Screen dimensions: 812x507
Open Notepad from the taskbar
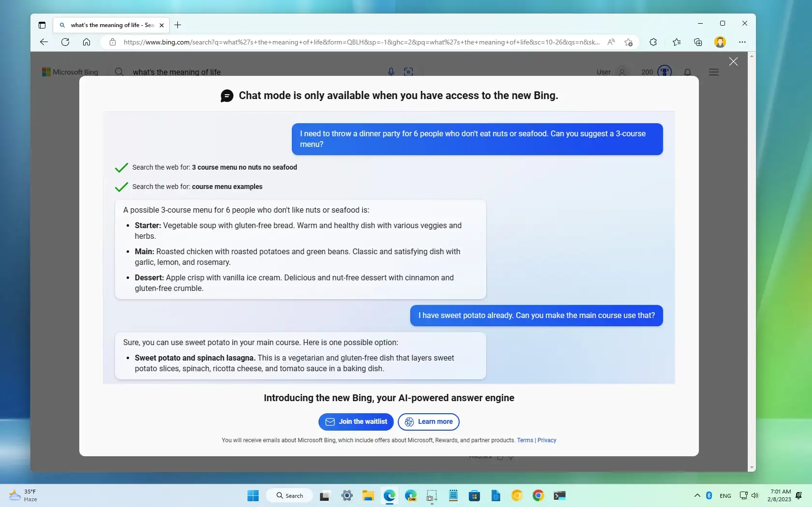coord(453,495)
